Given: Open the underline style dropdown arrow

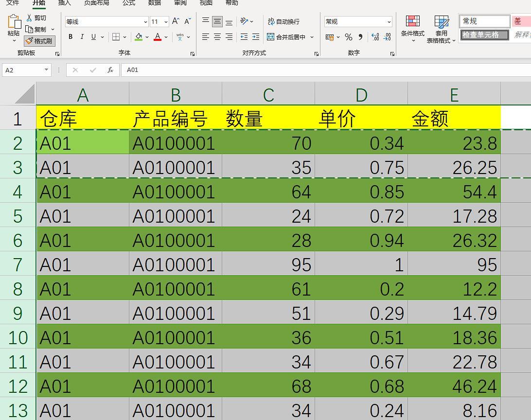Looking at the screenshot, I should click(102, 37).
